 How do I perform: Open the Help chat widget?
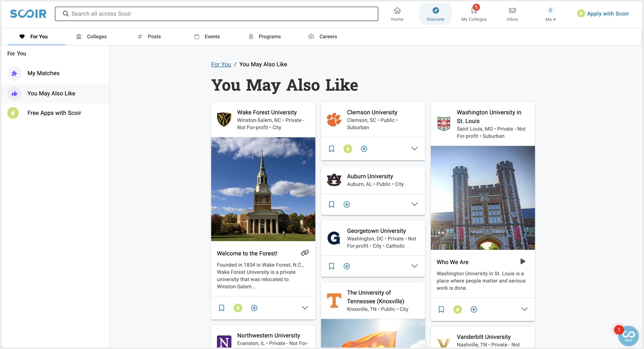(x=628, y=336)
